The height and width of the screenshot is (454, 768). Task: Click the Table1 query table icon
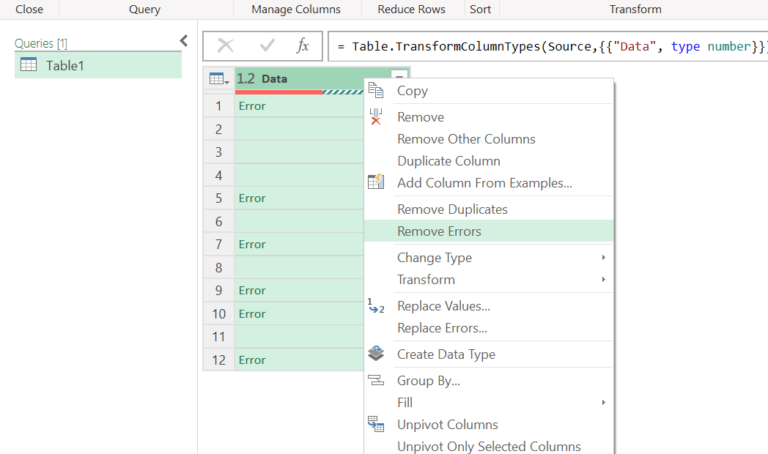pos(28,65)
